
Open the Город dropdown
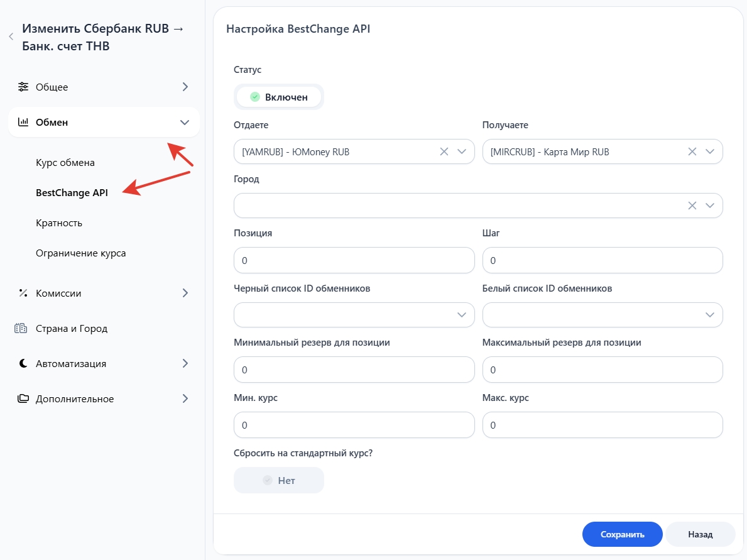710,206
